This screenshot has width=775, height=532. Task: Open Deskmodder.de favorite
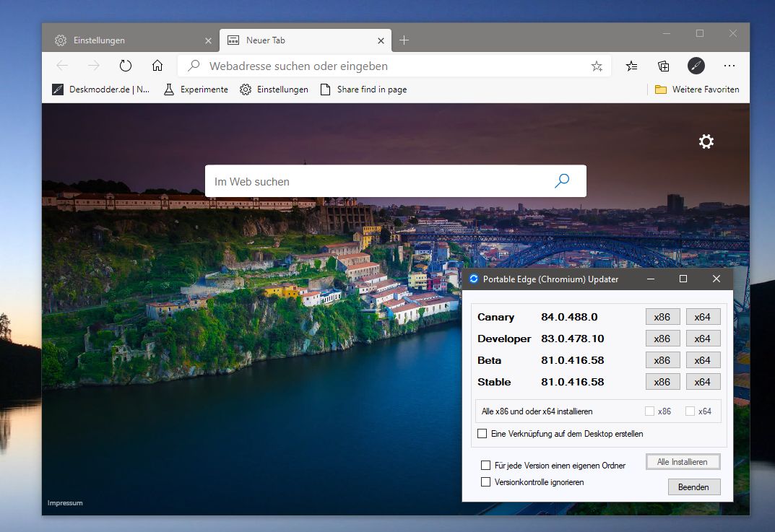[101, 90]
